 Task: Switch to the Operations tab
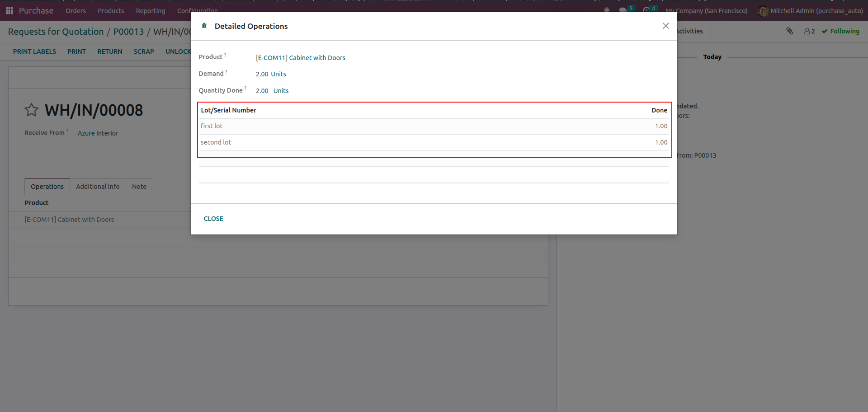[x=47, y=187]
